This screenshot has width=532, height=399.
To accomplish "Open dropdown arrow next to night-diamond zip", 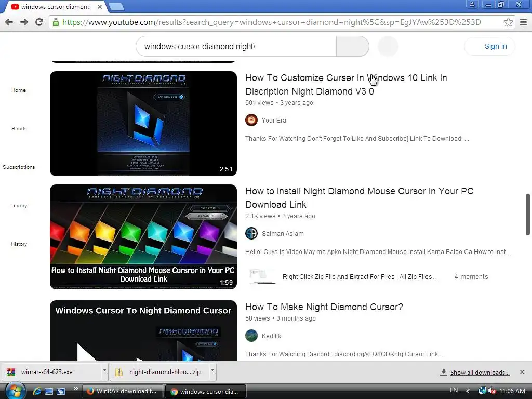I will tap(212, 371).
